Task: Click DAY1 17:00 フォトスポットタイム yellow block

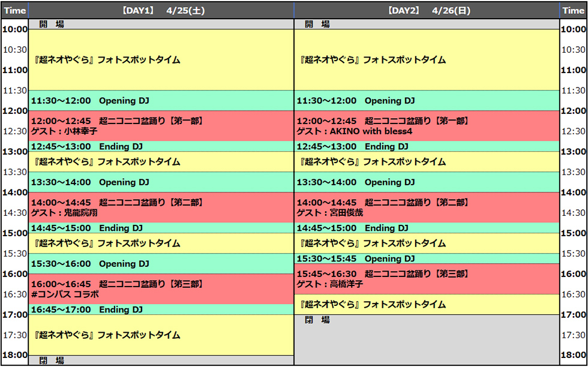Action: point(161,335)
